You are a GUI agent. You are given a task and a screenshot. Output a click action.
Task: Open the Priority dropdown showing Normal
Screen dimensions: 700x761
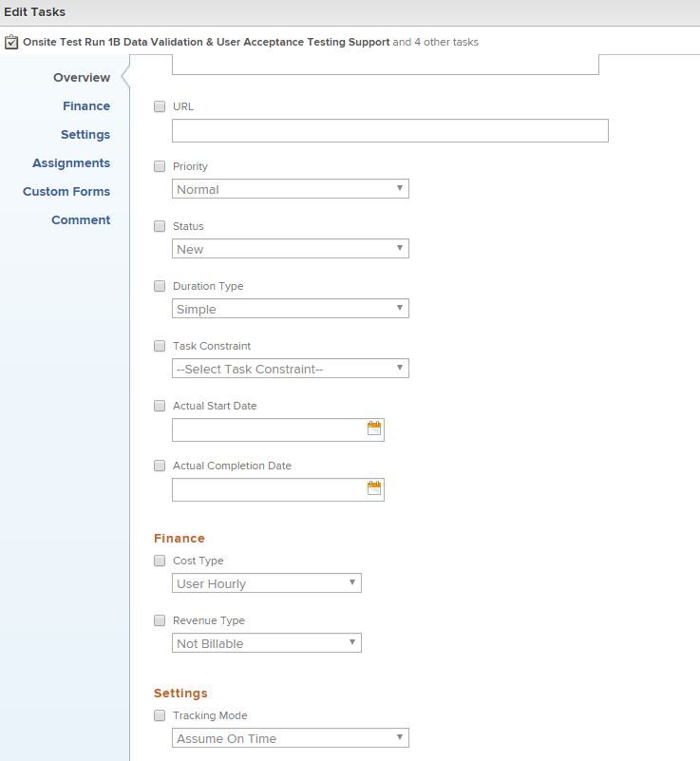click(x=290, y=189)
